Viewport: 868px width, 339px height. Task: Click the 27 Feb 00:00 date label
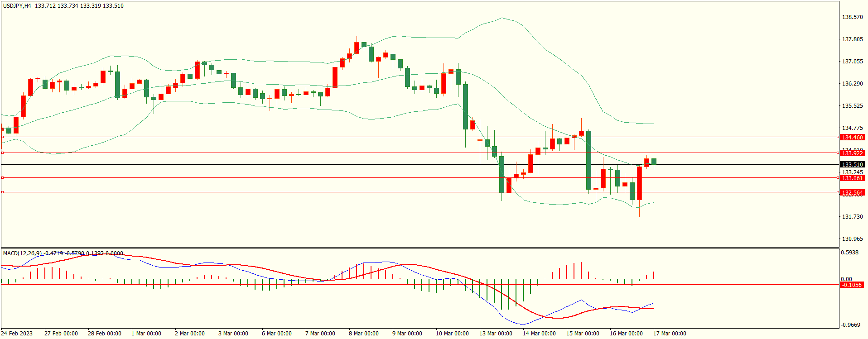[x=61, y=334]
